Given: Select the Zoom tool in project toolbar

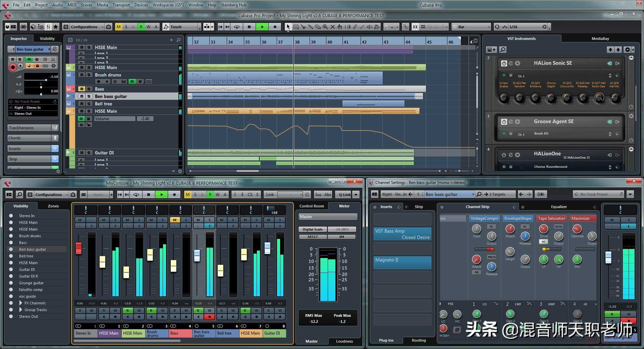Looking at the screenshot, I should click(x=325, y=27).
